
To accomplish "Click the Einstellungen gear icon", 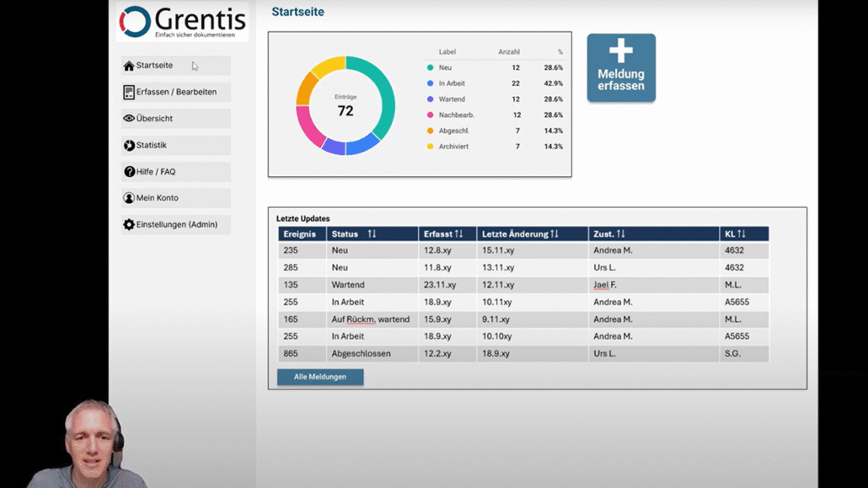I will click(x=129, y=225).
